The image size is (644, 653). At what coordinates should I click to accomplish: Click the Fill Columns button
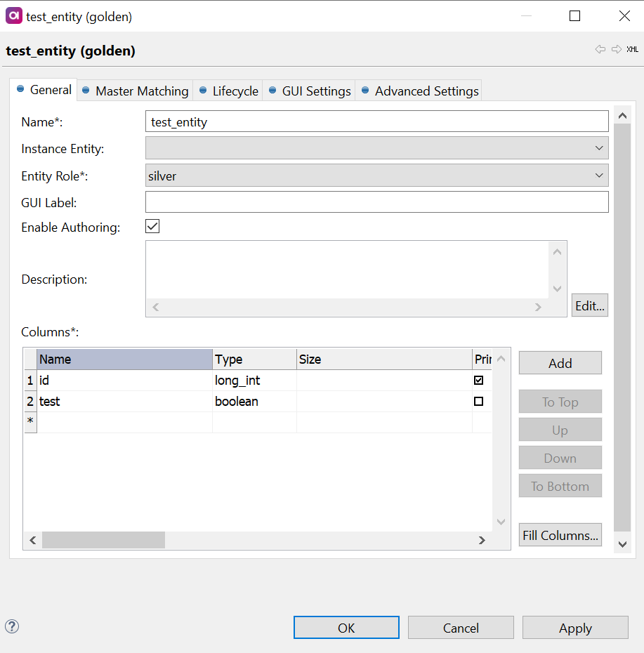pos(560,534)
